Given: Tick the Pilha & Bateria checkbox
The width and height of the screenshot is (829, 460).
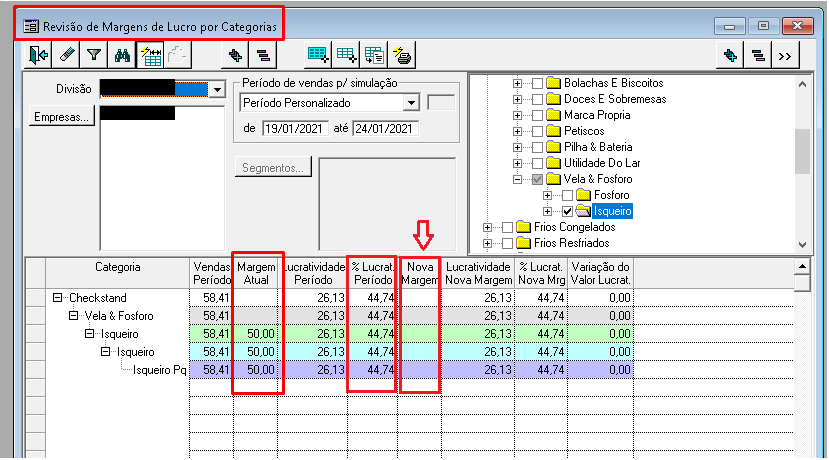Looking at the screenshot, I should (x=537, y=148).
